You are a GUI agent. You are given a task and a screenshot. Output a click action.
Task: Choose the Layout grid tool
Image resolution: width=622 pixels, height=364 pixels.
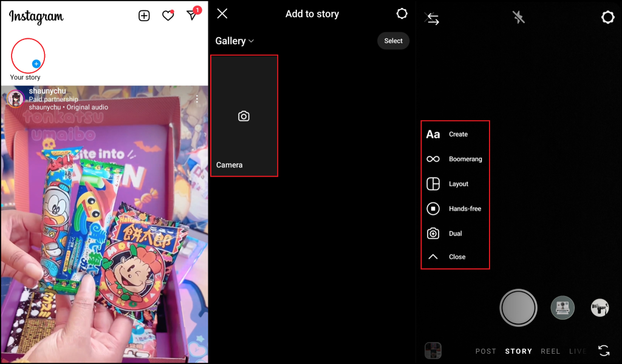tap(433, 184)
